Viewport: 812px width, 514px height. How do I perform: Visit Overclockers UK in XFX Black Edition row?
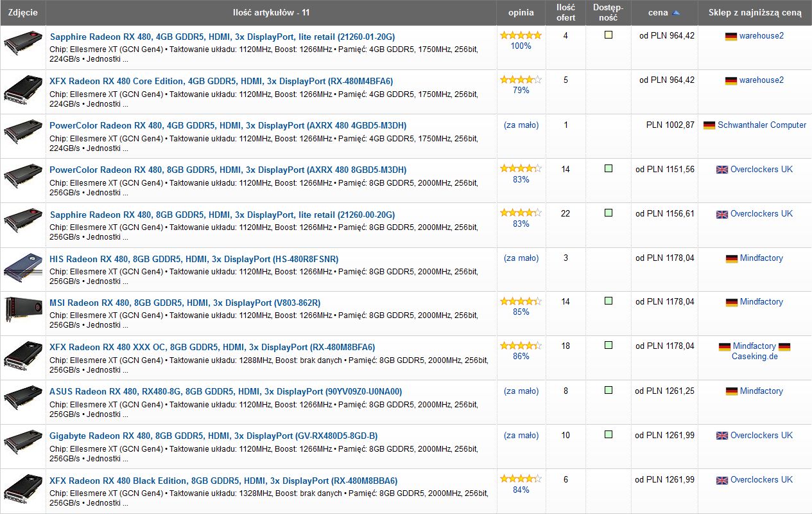761,480
